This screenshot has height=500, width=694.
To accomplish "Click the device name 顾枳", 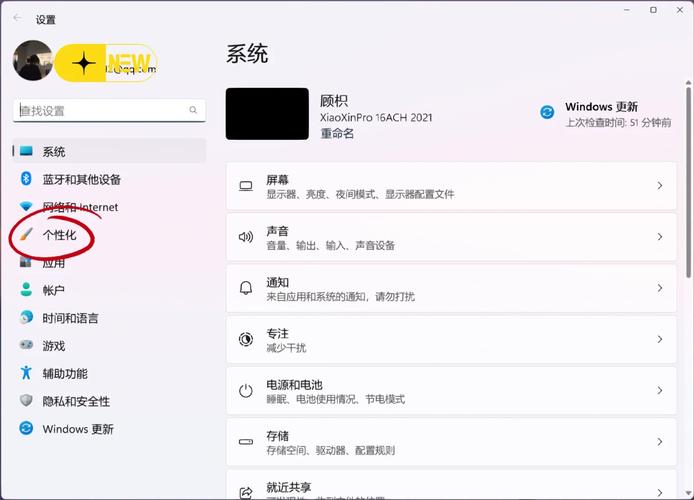I will click(334, 101).
